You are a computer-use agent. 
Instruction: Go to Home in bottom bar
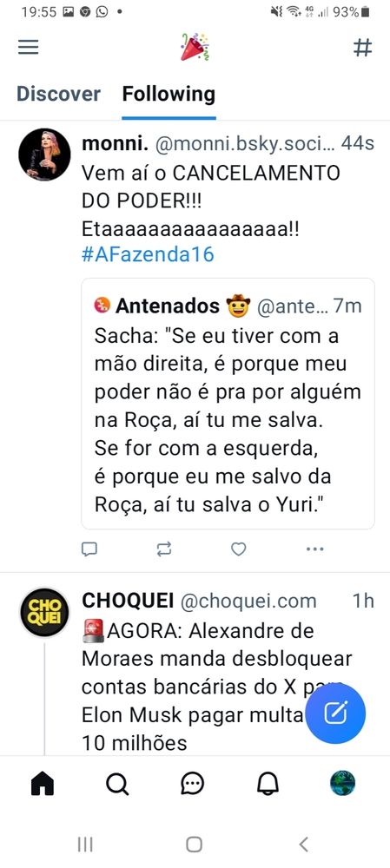[43, 784]
